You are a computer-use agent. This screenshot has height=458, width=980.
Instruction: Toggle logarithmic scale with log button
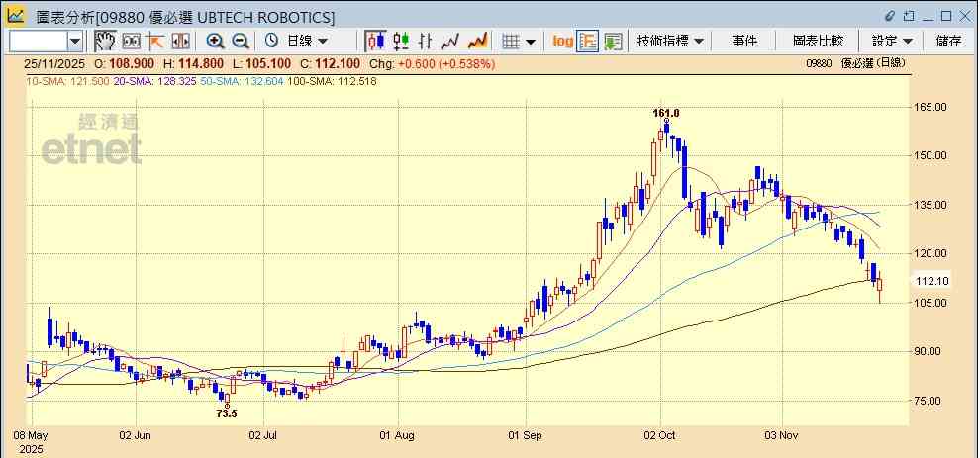pyautogui.click(x=562, y=41)
